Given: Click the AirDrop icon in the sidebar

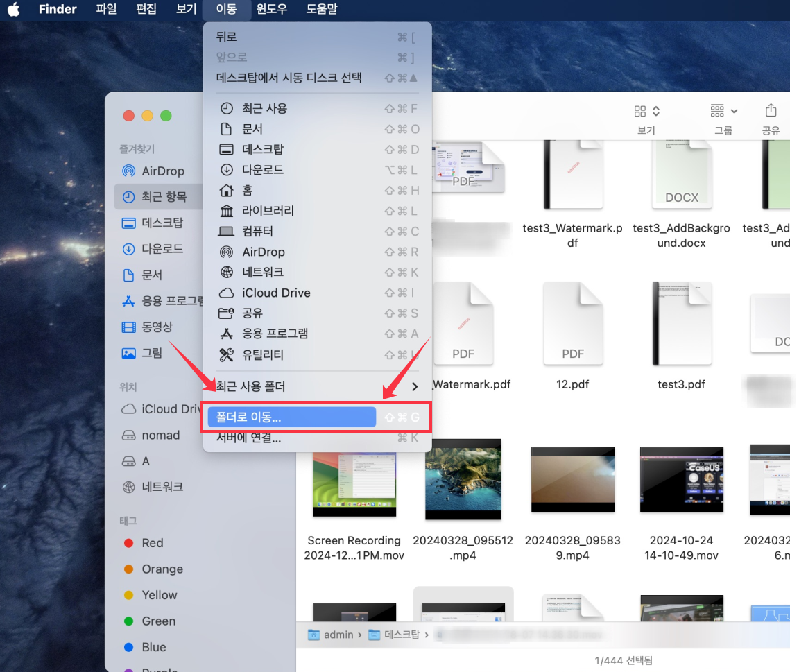Looking at the screenshot, I should 128,171.
